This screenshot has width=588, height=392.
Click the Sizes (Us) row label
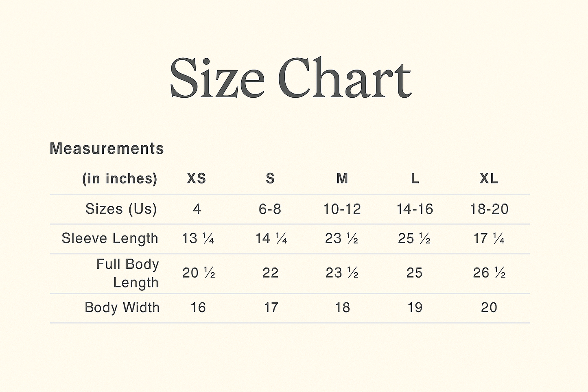point(121,209)
